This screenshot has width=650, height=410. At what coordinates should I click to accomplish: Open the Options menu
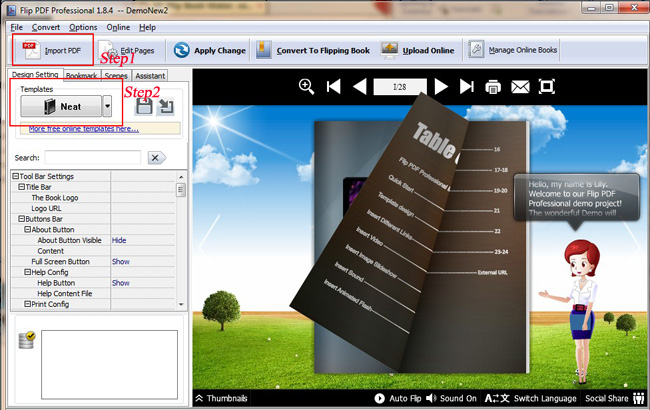point(83,27)
